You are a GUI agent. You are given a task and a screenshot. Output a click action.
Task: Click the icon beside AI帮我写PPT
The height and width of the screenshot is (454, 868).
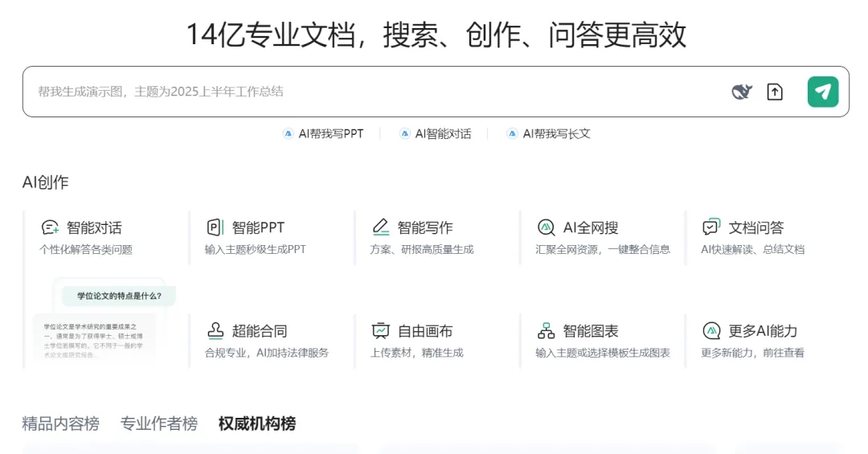pos(288,133)
